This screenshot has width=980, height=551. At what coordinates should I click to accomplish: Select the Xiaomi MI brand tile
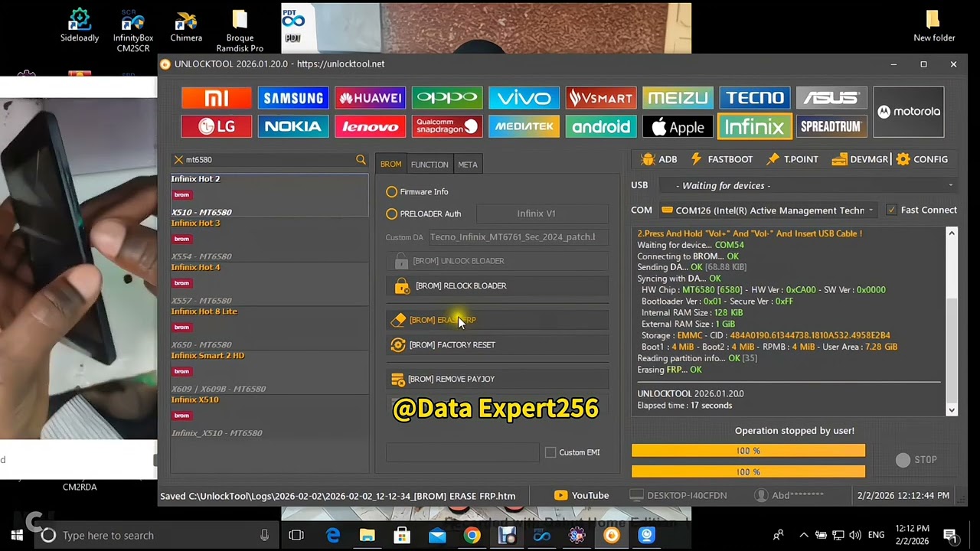tap(217, 98)
